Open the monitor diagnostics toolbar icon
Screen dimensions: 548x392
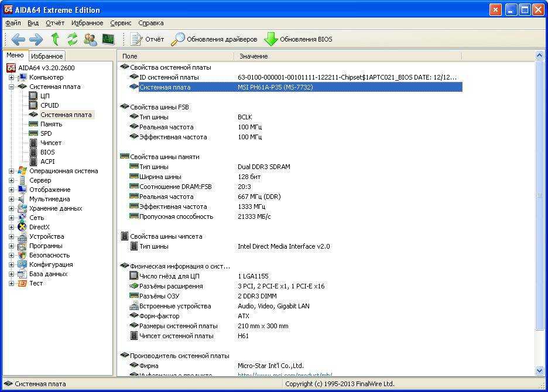click(108, 39)
